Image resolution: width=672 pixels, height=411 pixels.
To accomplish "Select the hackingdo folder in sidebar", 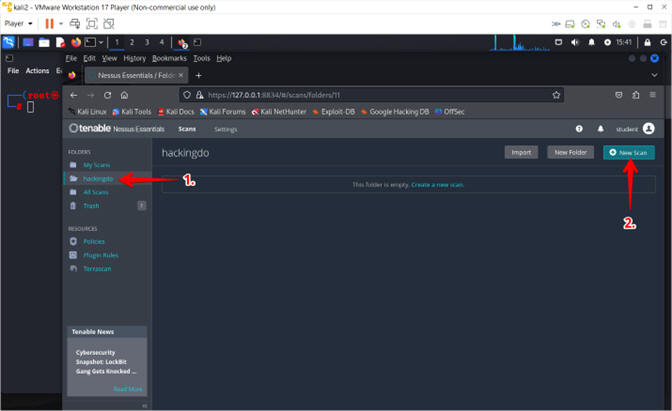I will (98, 179).
